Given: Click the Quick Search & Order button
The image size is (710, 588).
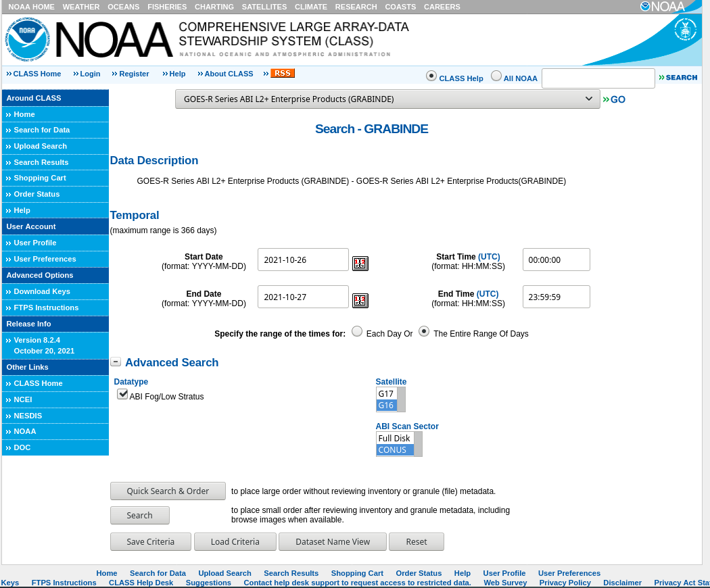Looking at the screenshot, I should tap(168, 491).
